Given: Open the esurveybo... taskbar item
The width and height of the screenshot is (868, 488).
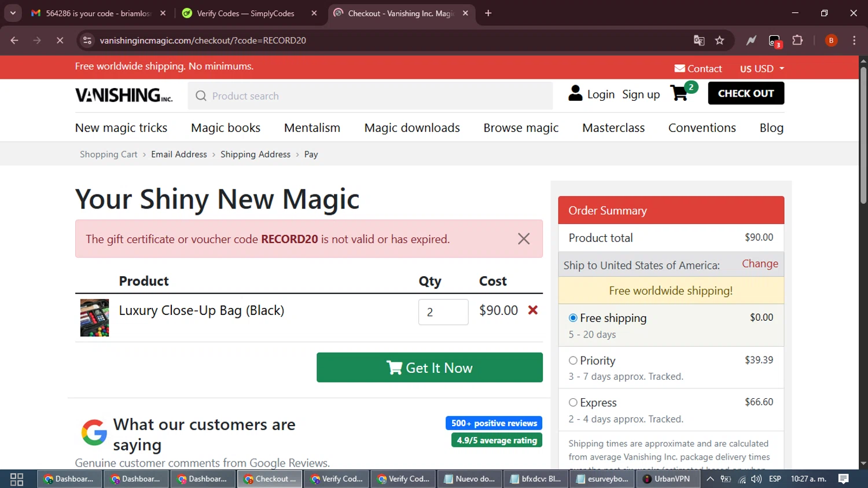Looking at the screenshot, I should click(x=602, y=479).
